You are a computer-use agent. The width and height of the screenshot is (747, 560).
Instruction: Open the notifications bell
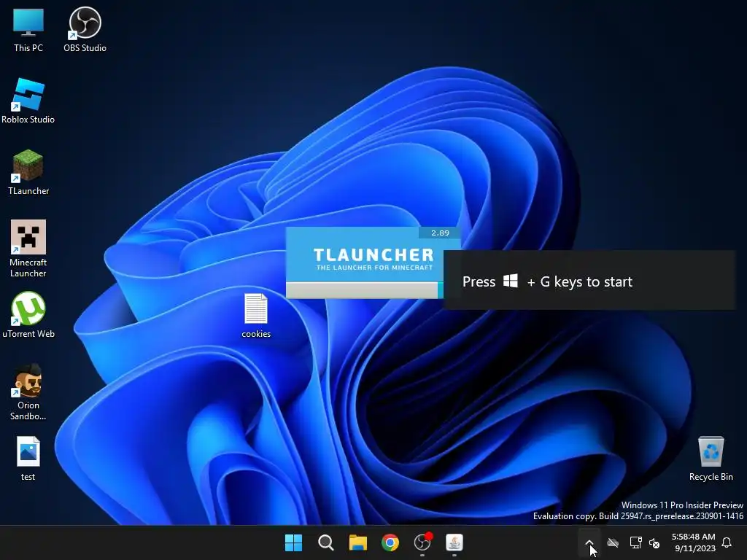(727, 542)
